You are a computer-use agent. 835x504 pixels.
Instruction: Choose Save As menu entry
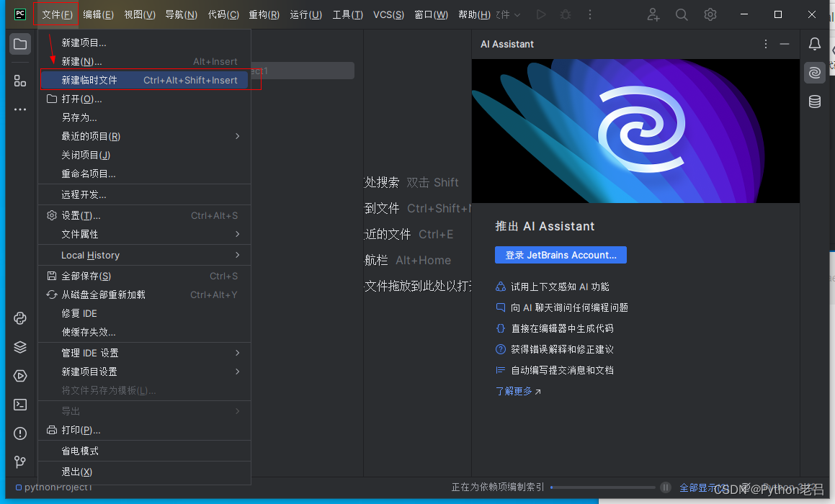(144, 117)
